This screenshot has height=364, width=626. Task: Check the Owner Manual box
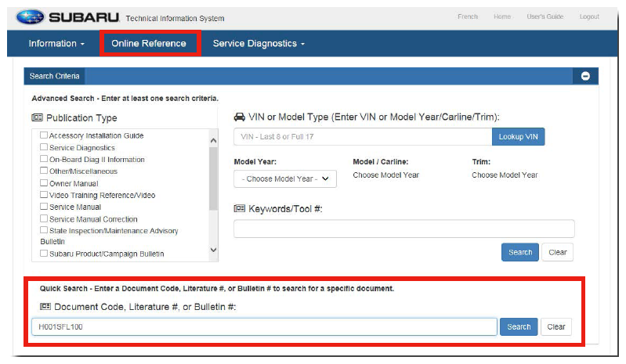[44, 183]
